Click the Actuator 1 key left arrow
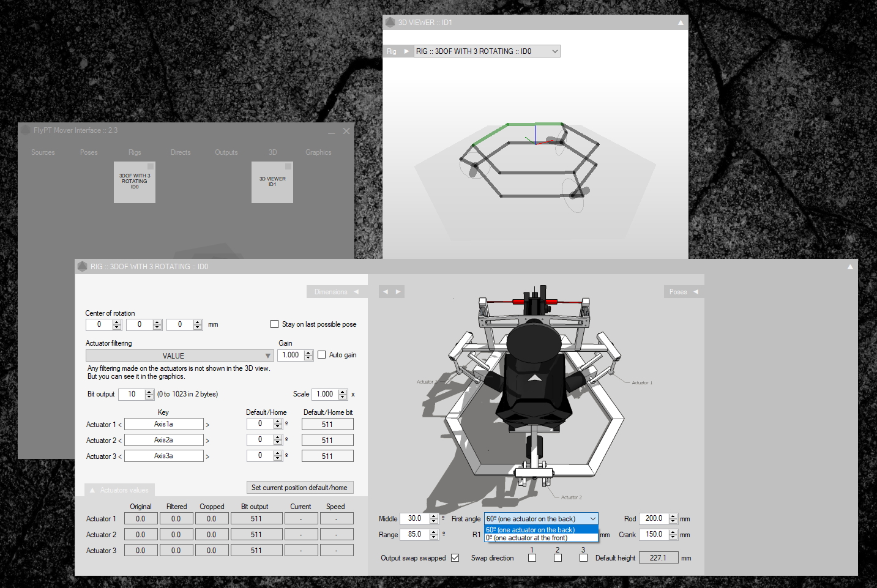The height and width of the screenshot is (588, 877). [x=120, y=425]
